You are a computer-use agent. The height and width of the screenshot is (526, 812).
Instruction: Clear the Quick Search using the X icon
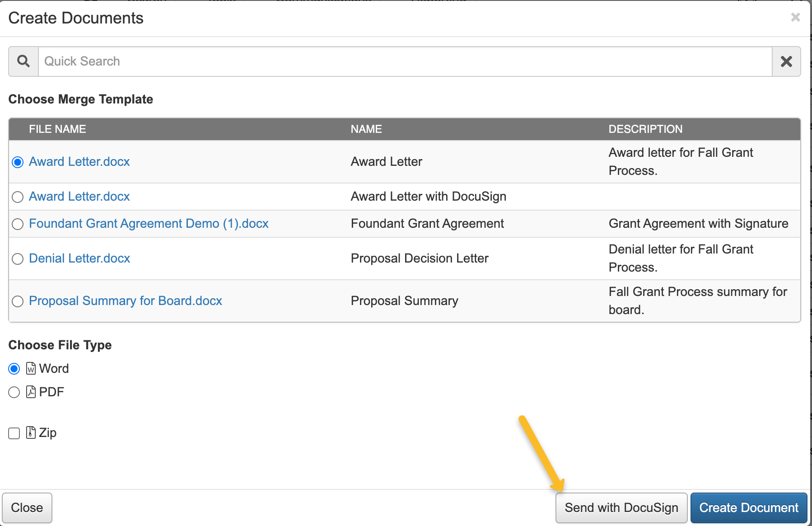786,61
